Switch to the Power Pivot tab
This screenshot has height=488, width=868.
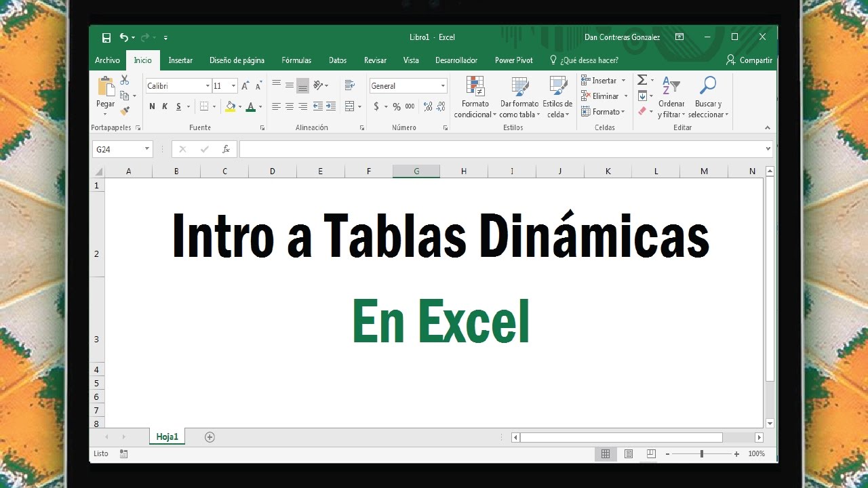513,60
